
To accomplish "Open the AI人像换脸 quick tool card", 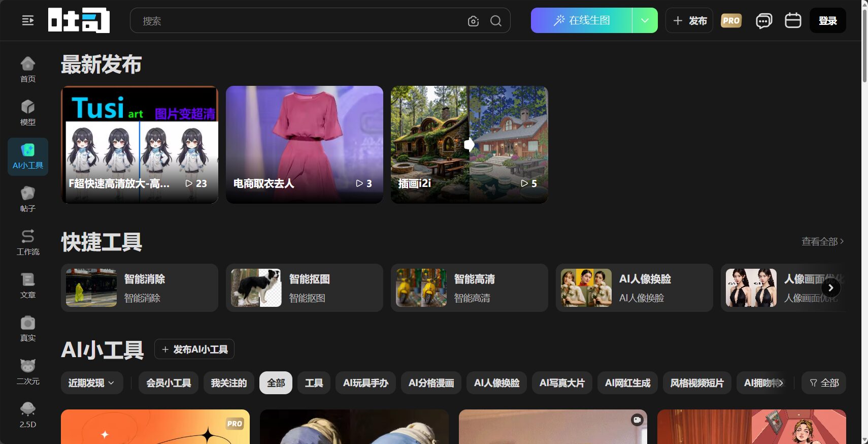I will [x=635, y=288].
